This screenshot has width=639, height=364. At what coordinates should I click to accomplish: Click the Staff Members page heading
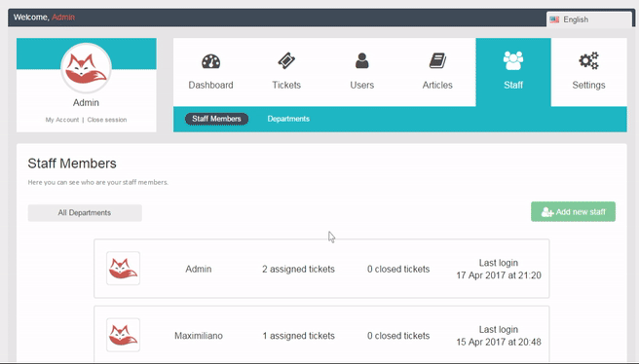point(72,164)
